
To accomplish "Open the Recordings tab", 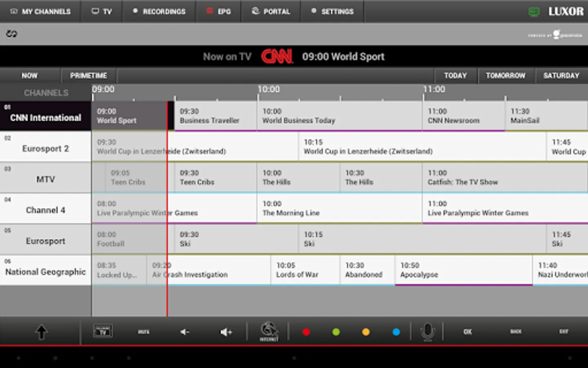I will pyautogui.click(x=159, y=11).
